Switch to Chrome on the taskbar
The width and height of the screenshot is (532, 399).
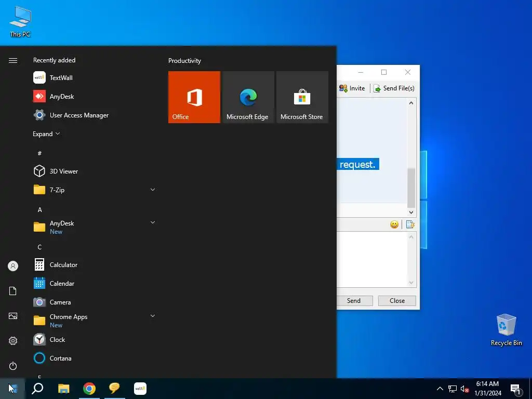point(89,389)
